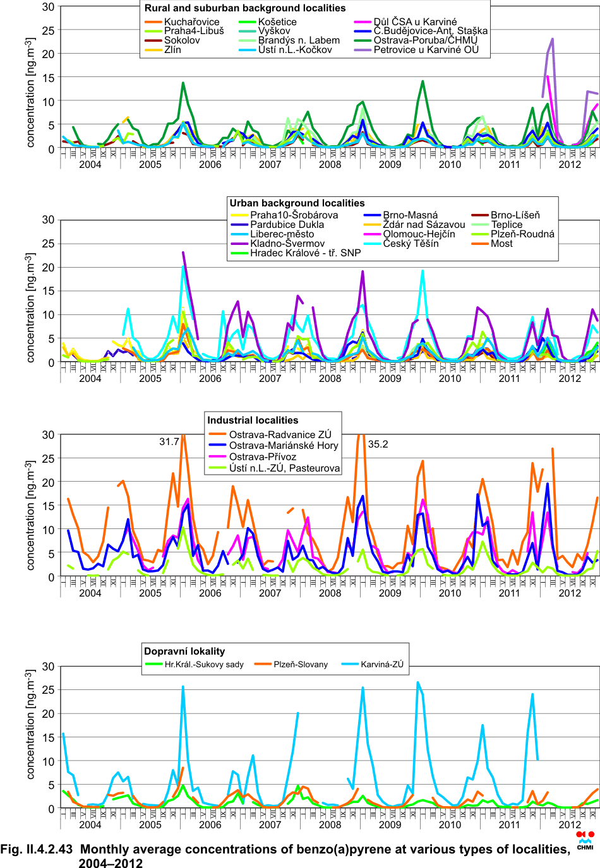Select the Petrovice u Karviné OÚ legend label
This screenshot has width=600, height=868.
click(426, 50)
